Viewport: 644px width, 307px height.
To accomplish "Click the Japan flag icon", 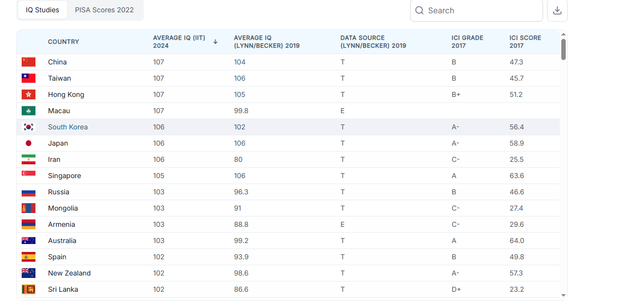I will click(x=29, y=143).
